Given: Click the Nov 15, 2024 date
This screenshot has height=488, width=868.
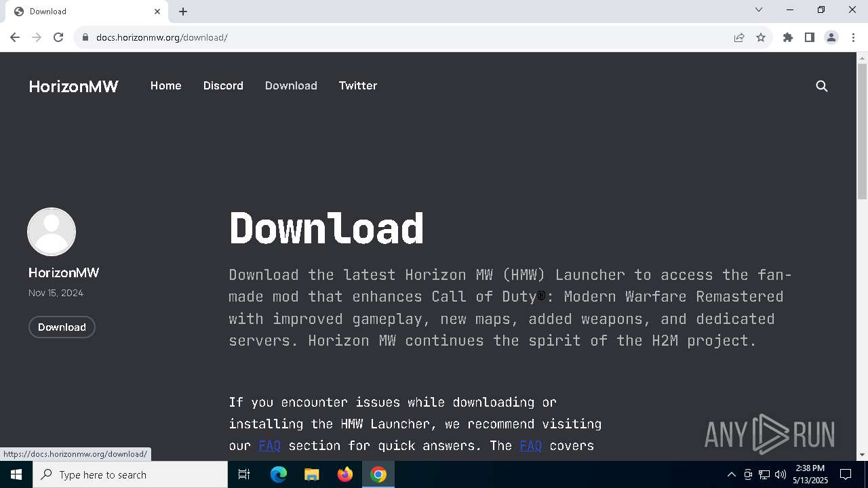Looking at the screenshot, I should [x=56, y=293].
